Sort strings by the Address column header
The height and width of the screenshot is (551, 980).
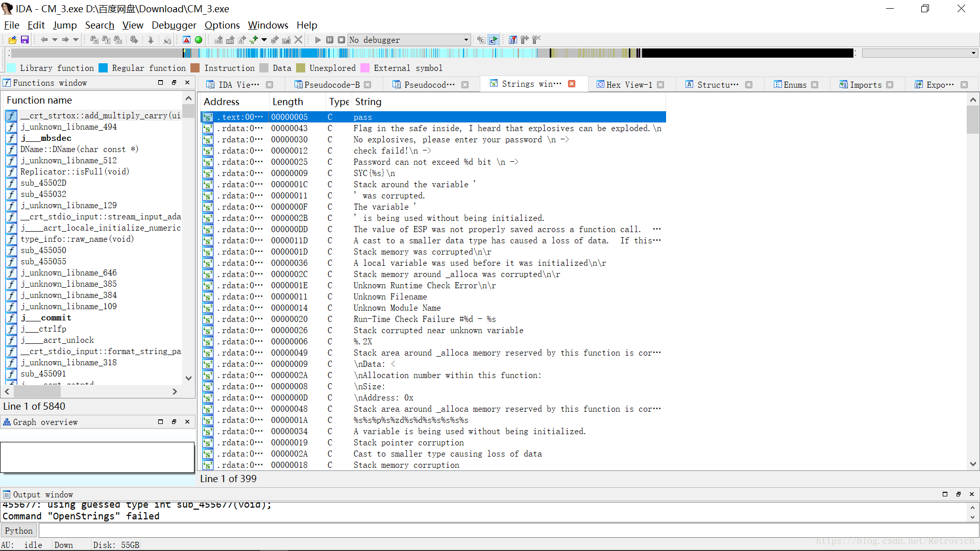point(233,102)
